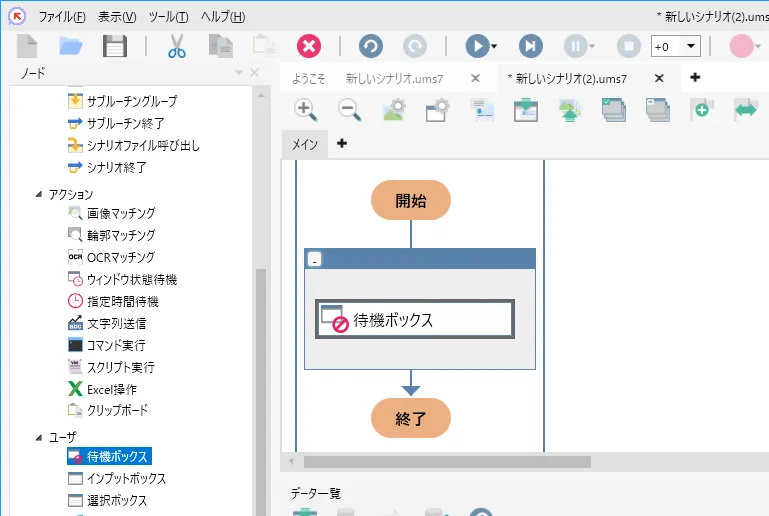769x516 pixels.
Task: Select the 画像マッチング node
Action: 120,213
